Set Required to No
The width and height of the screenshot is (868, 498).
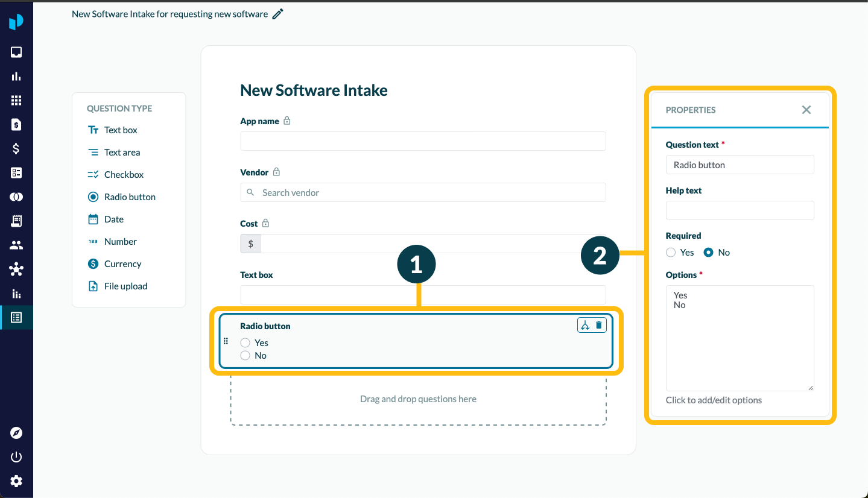(709, 253)
